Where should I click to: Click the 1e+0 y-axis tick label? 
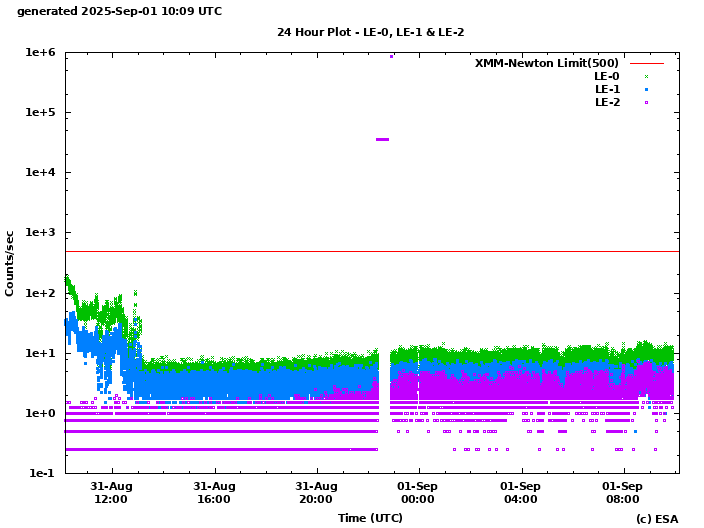click(x=40, y=414)
